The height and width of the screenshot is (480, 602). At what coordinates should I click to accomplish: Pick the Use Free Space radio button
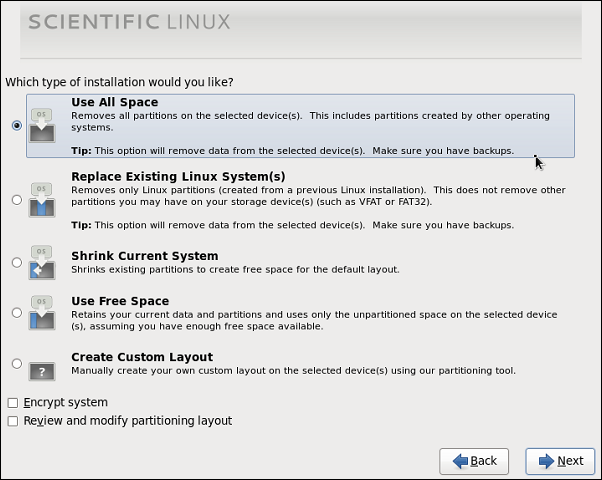[17, 313]
